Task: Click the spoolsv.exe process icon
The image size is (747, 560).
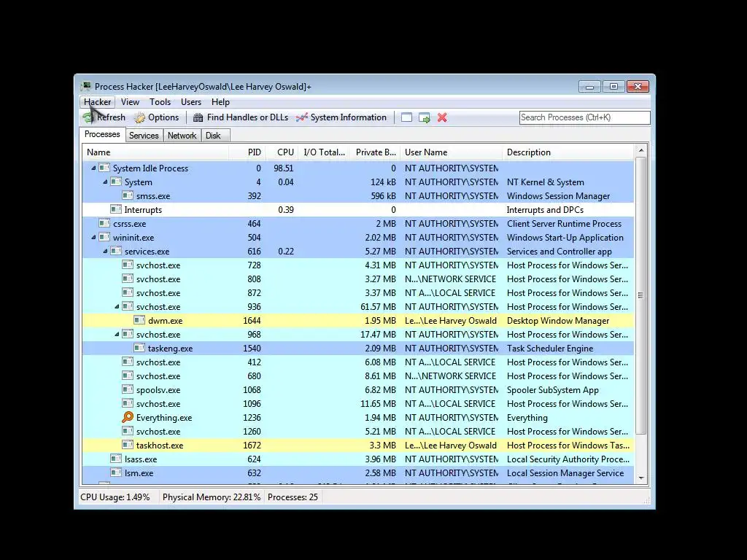Action: click(x=128, y=389)
